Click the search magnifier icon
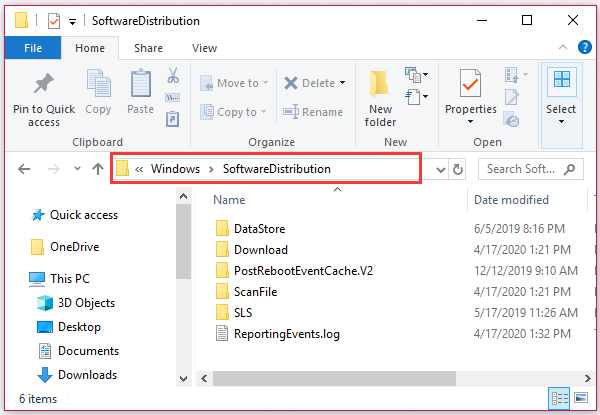 569,169
